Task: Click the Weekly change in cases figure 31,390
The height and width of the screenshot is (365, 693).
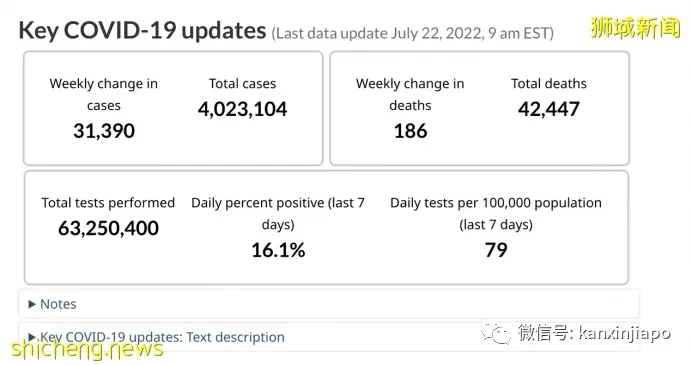Action: tap(104, 131)
